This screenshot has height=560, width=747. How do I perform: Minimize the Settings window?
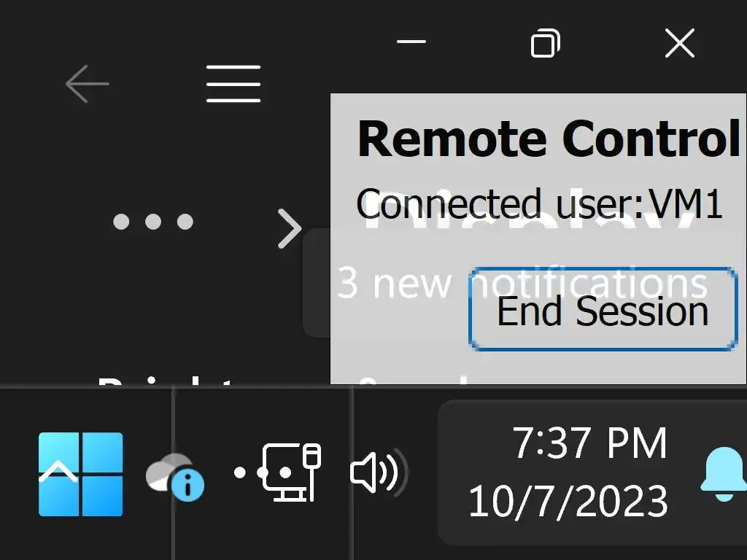[x=411, y=42]
